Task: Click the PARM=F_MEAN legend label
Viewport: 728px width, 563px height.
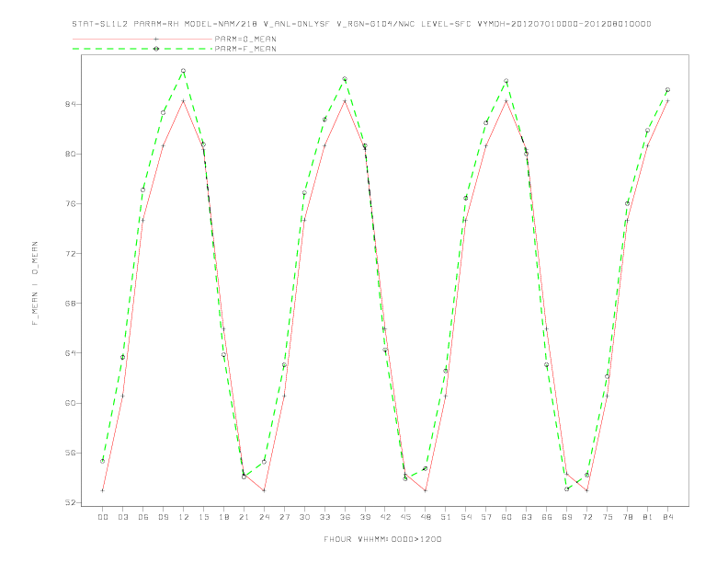Action: (x=245, y=49)
